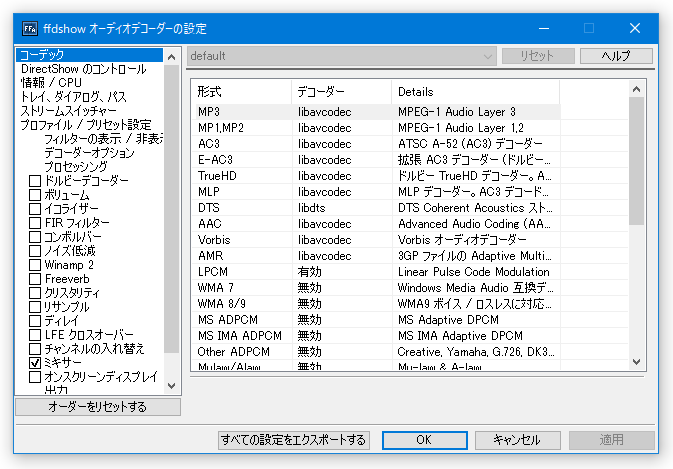Screen dimensions: 673x469
Task: Click オーダーをリセットする button
Action: pos(98,407)
